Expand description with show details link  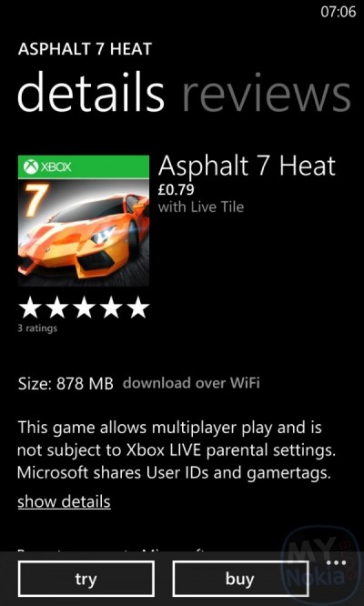pos(64,501)
